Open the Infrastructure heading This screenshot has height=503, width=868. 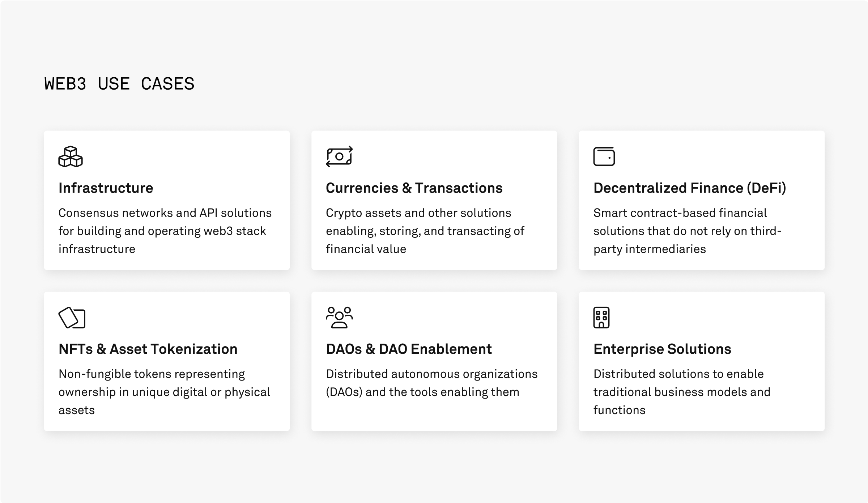pyautogui.click(x=106, y=188)
